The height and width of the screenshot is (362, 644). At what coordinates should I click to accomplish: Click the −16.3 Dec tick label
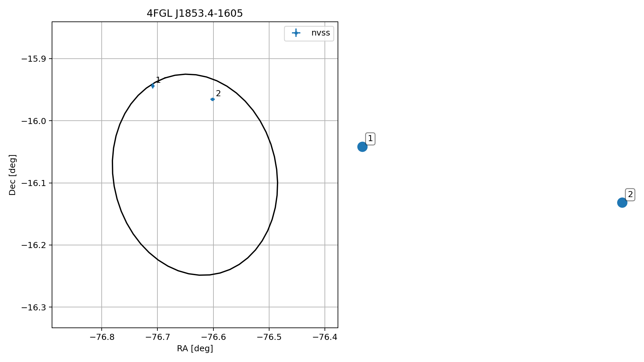click(34, 307)
